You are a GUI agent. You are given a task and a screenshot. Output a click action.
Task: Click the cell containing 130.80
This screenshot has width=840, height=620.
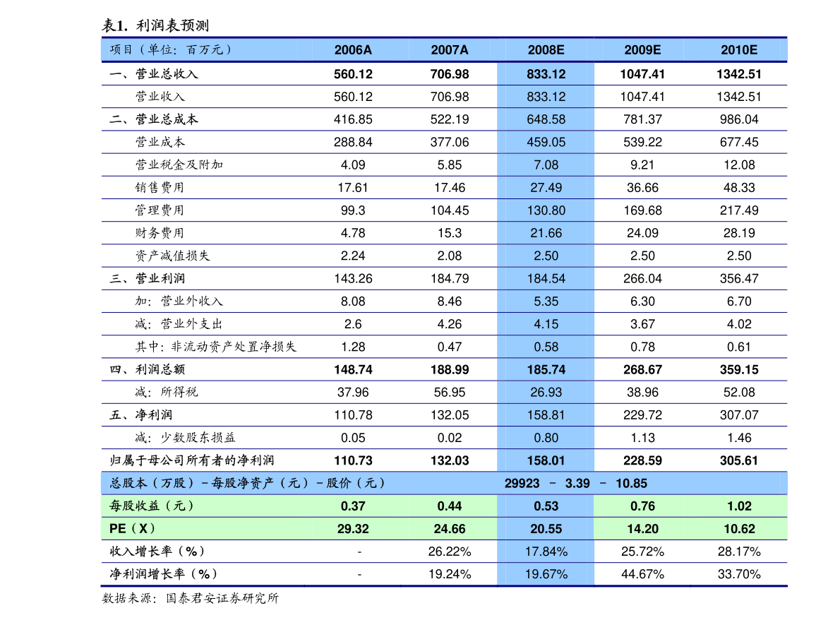pyautogui.click(x=546, y=210)
